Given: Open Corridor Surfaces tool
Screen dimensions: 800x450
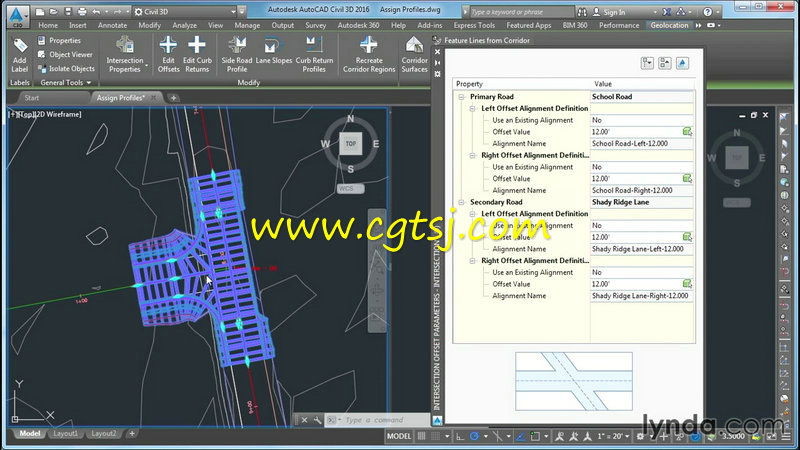Looking at the screenshot, I should (414, 55).
